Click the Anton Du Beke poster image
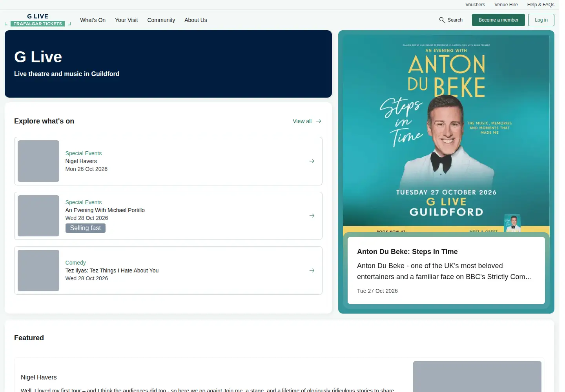Viewport: 565px width, 392px height. coord(446,133)
